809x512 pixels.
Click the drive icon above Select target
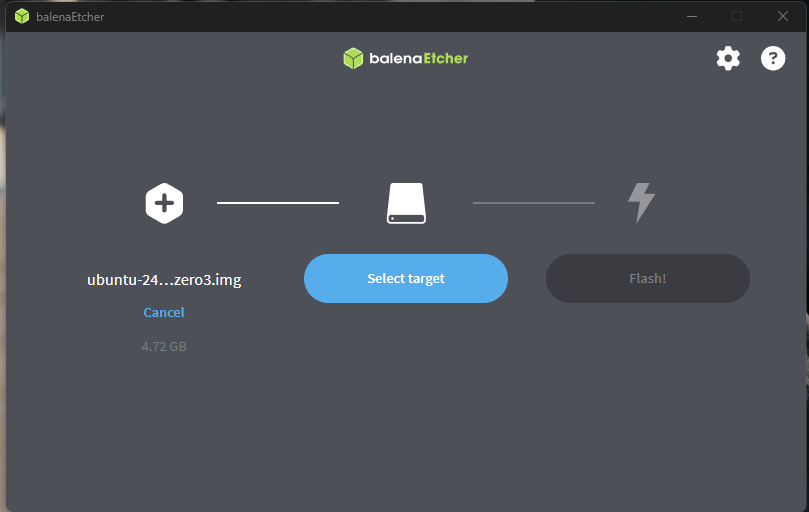click(406, 203)
